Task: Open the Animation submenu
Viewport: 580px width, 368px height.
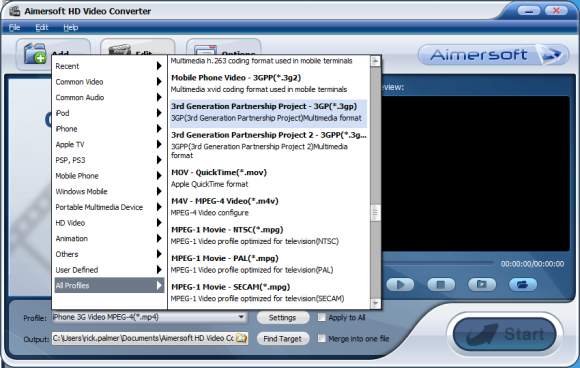Action: [x=109, y=239]
